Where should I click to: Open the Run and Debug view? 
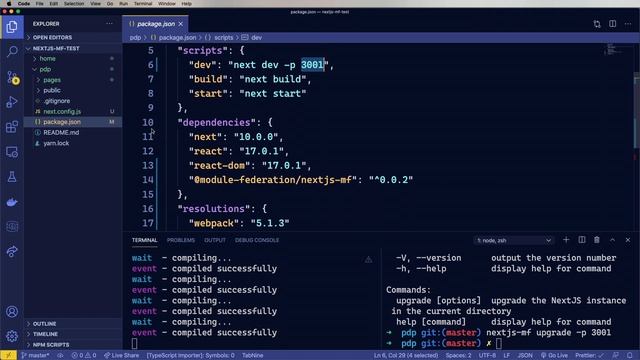point(12,102)
